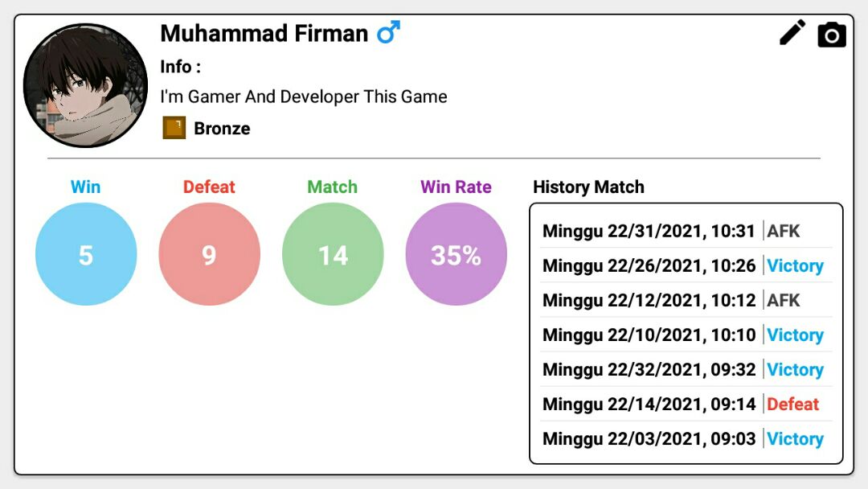Click the blue Win count circle
868x489 pixels.
(86, 255)
